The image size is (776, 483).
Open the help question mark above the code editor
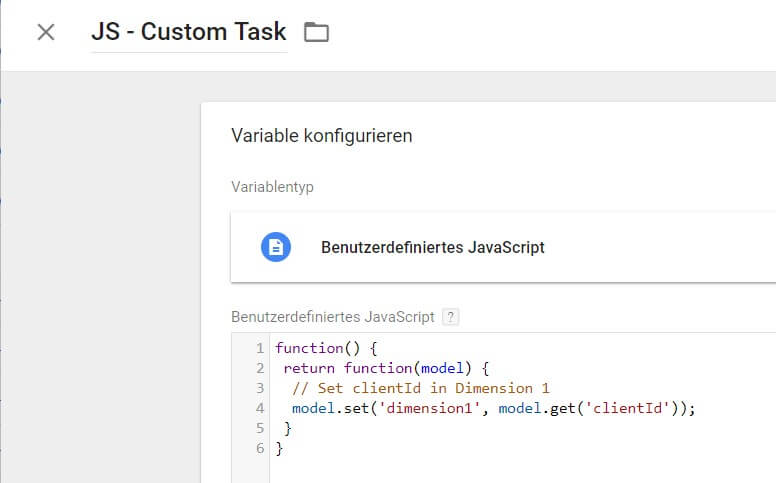click(x=451, y=317)
